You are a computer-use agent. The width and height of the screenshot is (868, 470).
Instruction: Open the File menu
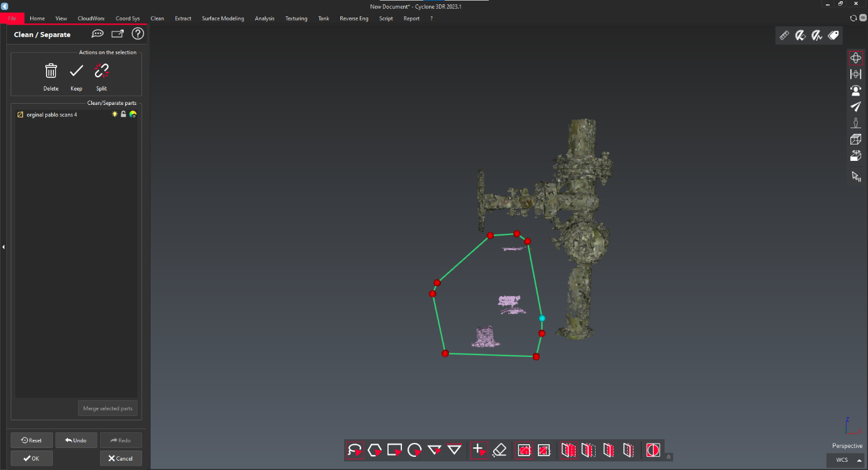[12, 18]
